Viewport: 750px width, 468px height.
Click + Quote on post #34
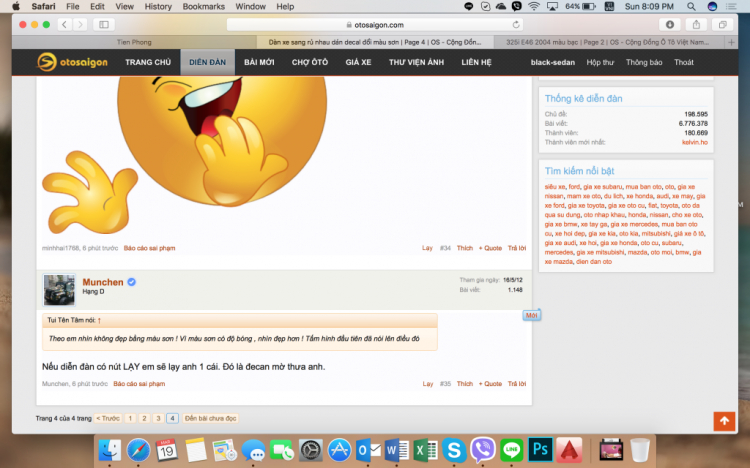tap(490, 248)
